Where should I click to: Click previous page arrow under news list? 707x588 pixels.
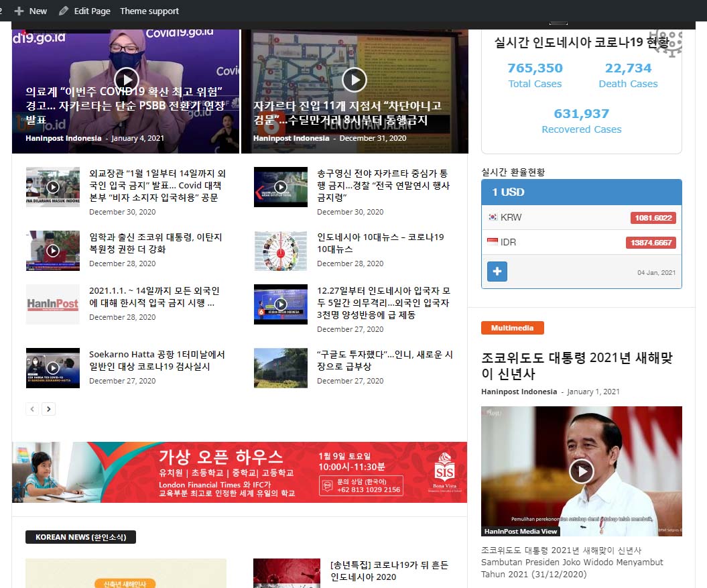coord(32,409)
